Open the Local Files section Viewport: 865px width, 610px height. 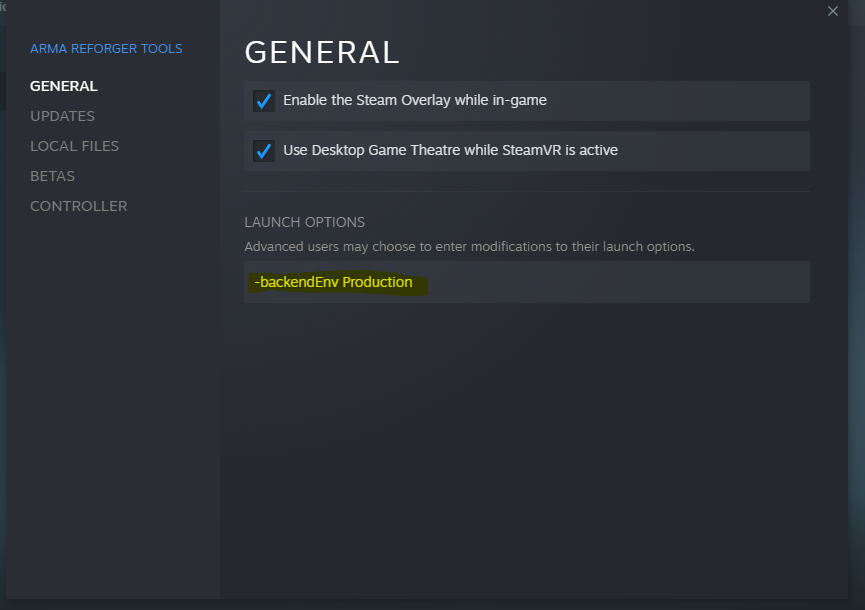pos(74,146)
